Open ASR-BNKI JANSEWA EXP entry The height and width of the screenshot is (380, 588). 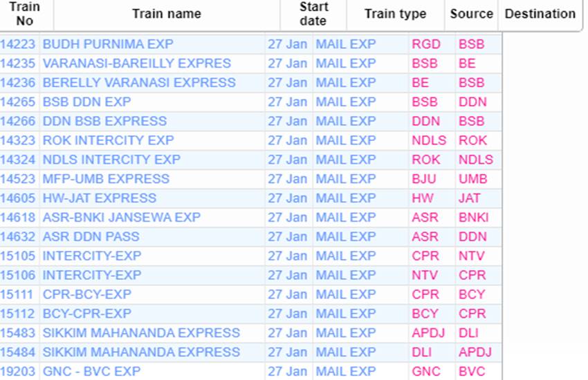122,217
